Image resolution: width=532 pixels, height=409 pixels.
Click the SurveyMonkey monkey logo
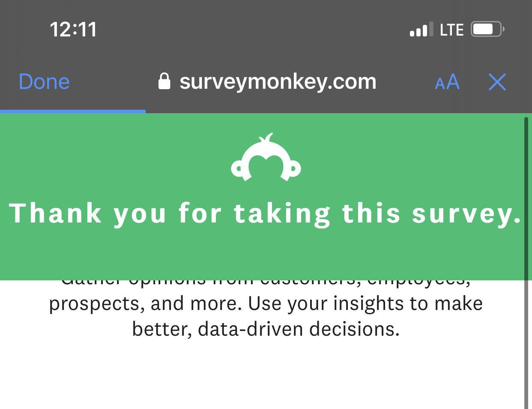(266, 157)
